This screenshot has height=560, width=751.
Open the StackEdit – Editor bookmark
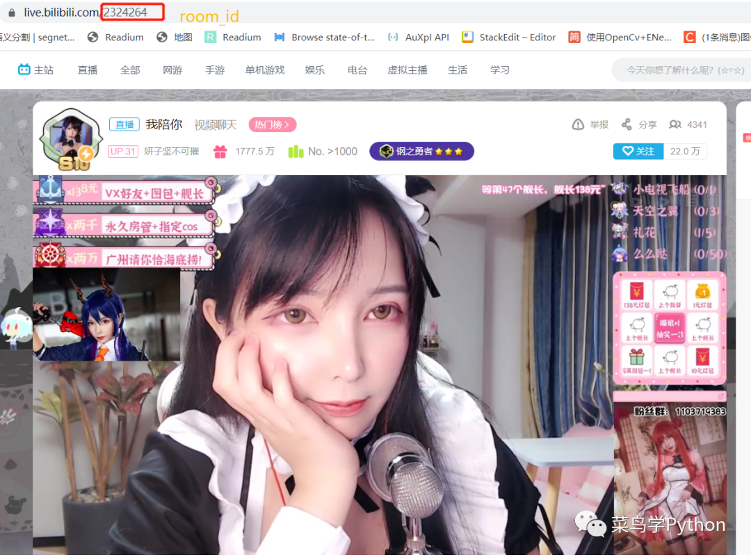point(508,38)
